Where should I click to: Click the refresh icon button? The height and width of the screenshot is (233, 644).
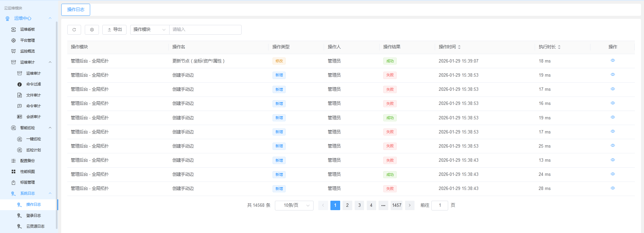74,30
